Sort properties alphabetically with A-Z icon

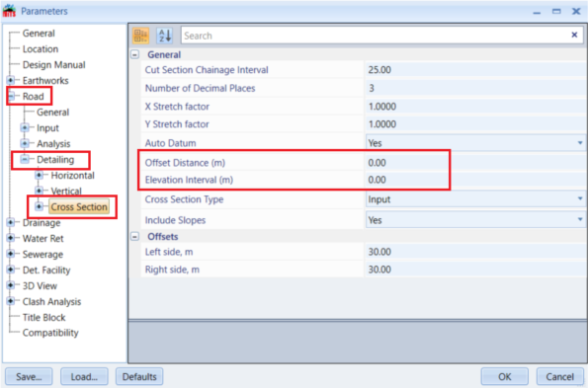coord(164,36)
